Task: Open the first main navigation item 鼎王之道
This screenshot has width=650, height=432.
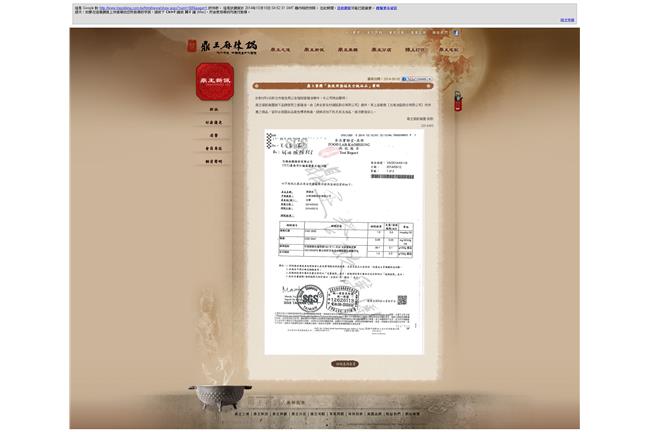Action: click(280, 50)
